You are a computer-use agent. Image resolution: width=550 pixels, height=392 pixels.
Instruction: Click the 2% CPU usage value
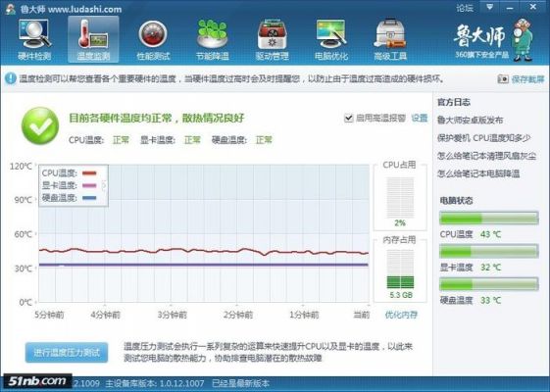[x=400, y=222]
